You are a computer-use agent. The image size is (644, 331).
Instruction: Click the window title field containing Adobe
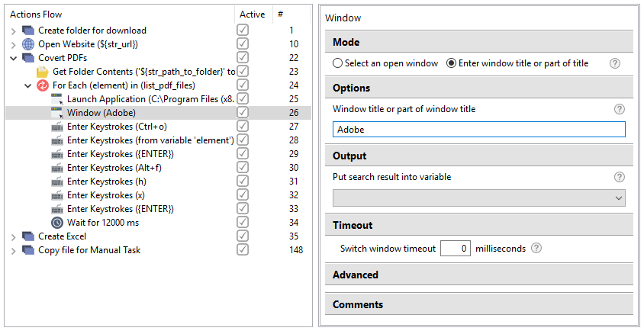(479, 130)
